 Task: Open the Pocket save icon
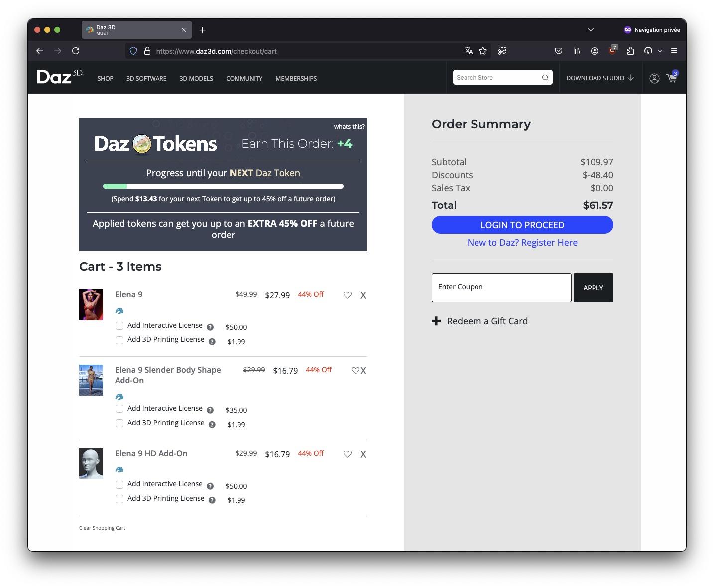pyautogui.click(x=559, y=51)
